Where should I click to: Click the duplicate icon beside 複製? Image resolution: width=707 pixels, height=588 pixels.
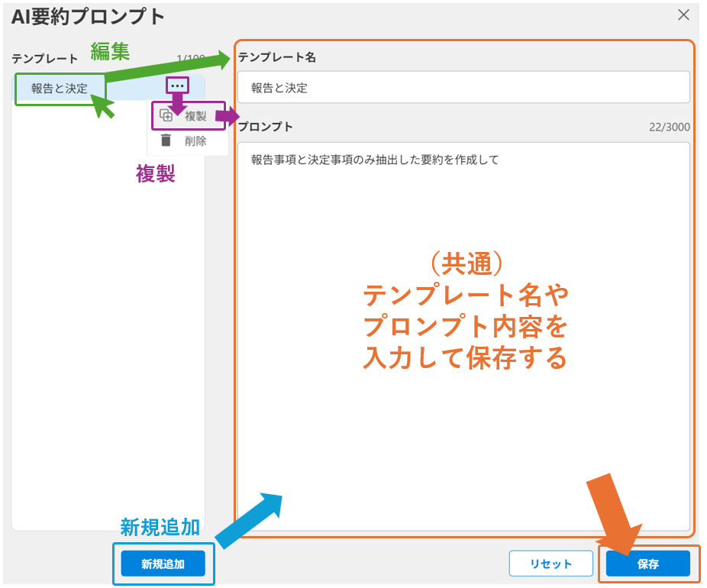coord(166,116)
